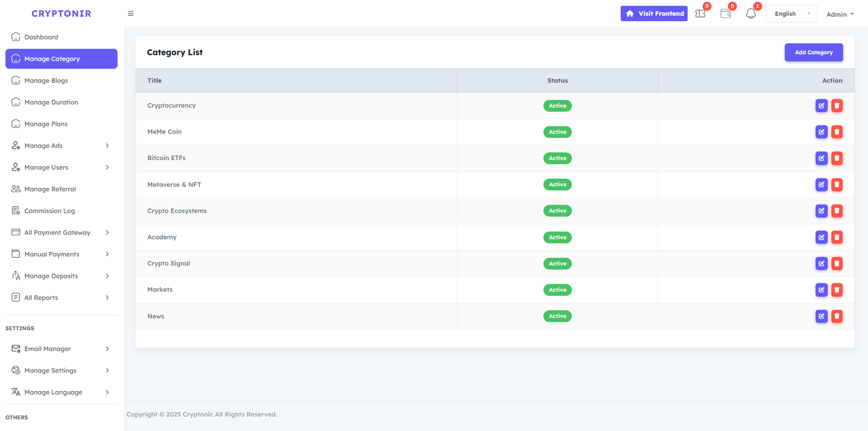Open the notification bell icon
Viewport: 868px width, 431px height.
click(751, 14)
